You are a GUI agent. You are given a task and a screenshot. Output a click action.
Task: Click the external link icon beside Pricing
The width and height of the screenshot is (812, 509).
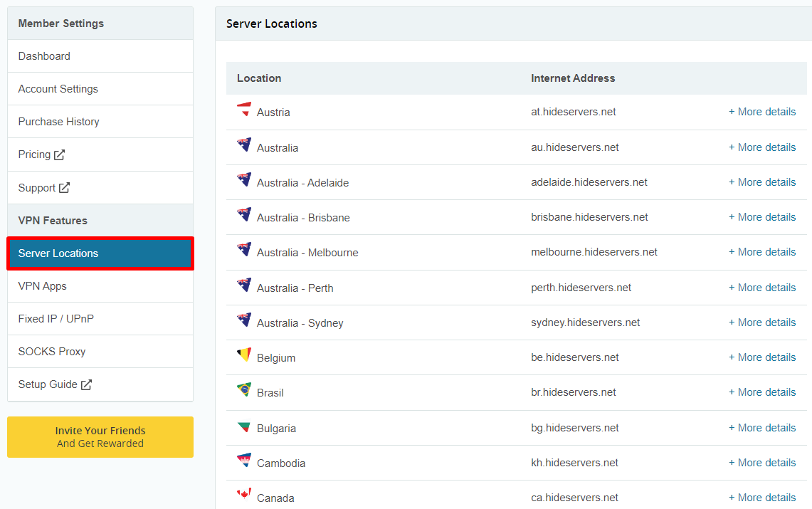tap(60, 154)
